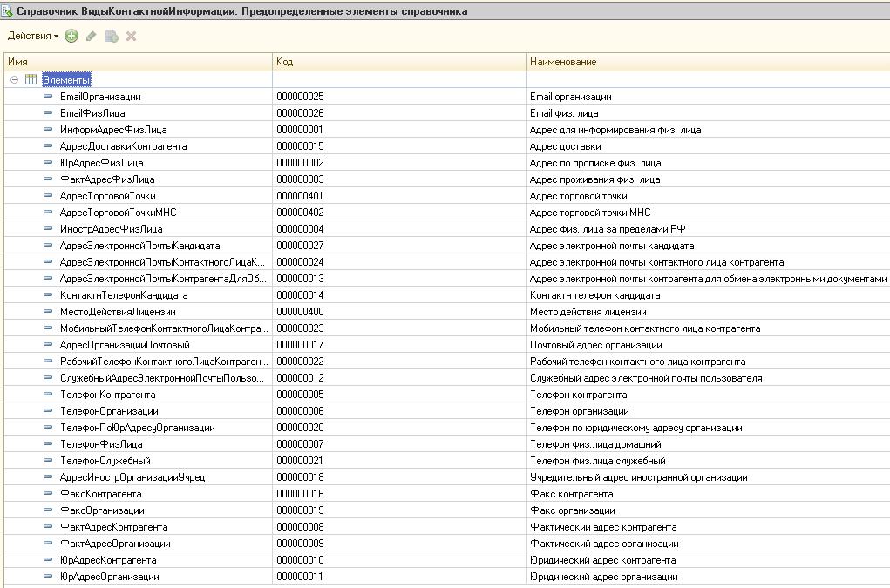Click the description 'Факс организации'
The image size is (890, 588).
(x=572, y=510)
